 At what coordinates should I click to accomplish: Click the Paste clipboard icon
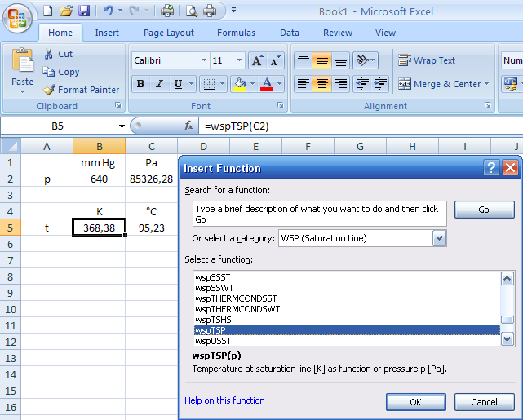[x=22, y=60]
